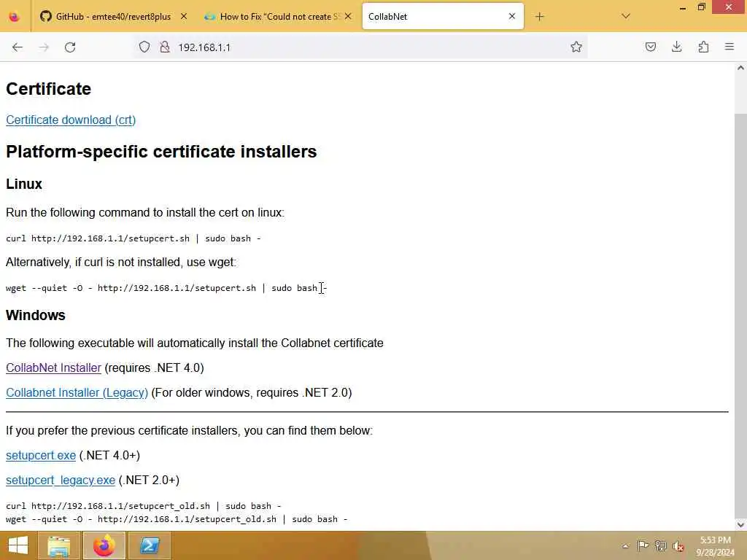Click the wget setupcert_old.sh command
Viewport: 747px width, 560px height.
point(177,519)
